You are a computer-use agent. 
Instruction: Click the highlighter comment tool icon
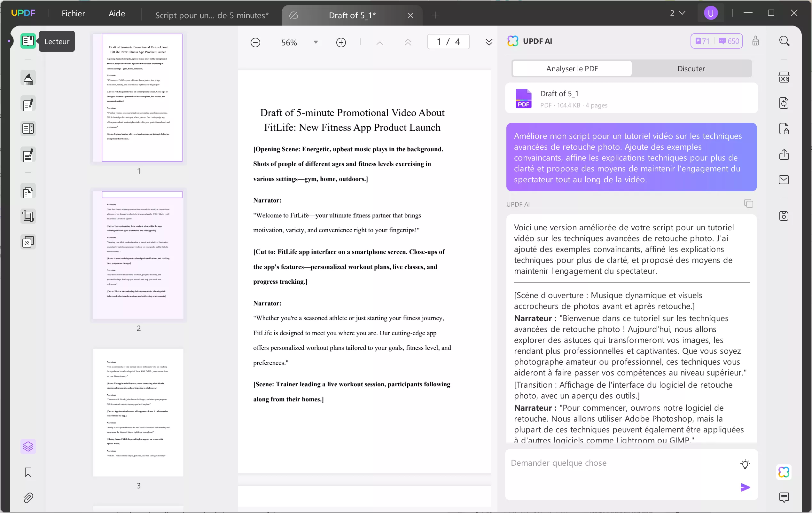(28, 79)
